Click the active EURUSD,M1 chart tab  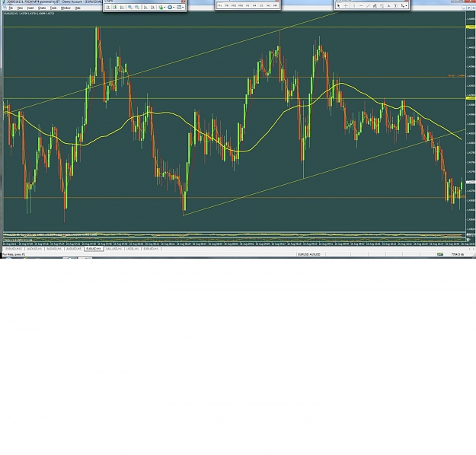tap(94, 249)
